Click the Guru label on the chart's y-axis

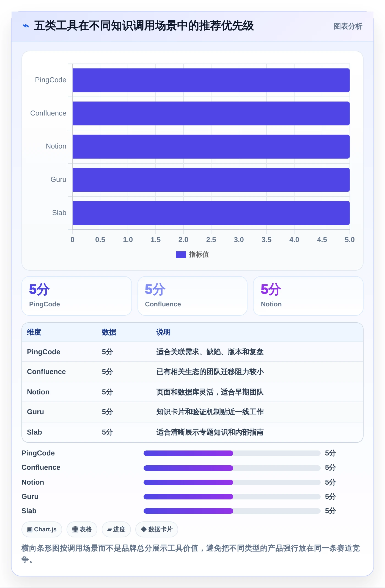click(x=58, y=180)
